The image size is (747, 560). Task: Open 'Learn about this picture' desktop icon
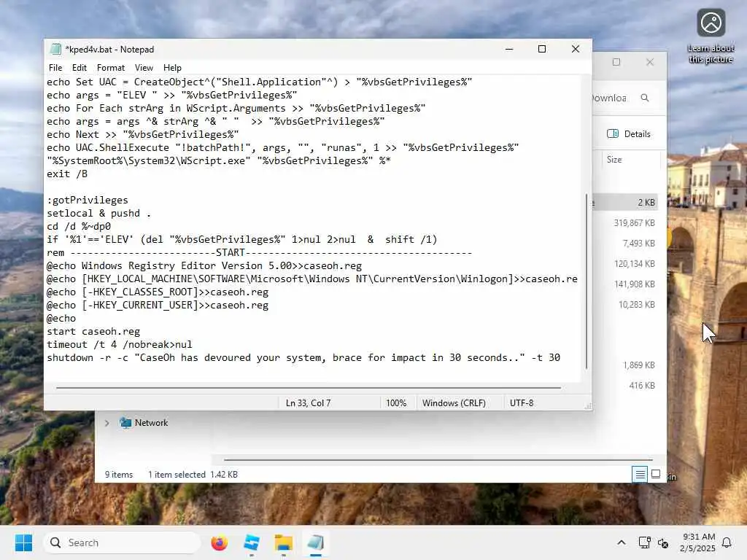[x=711, y=37]
